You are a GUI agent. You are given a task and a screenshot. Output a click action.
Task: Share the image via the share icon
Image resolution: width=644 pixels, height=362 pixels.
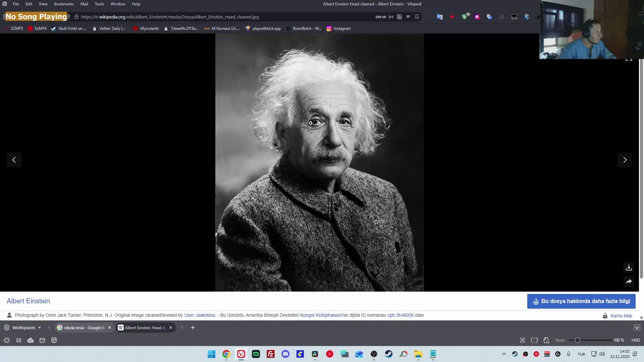click(x=628, y=282)
